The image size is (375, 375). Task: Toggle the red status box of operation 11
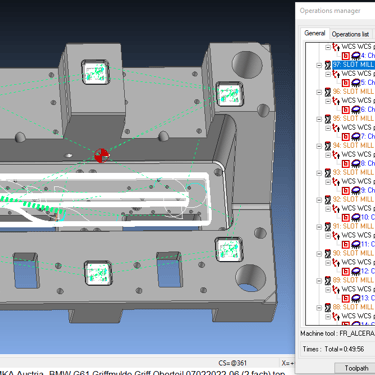tap(346, 244)
